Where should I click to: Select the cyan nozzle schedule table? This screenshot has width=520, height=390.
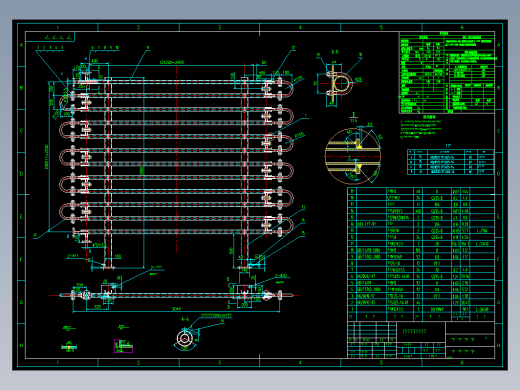(x=450, y=162)
